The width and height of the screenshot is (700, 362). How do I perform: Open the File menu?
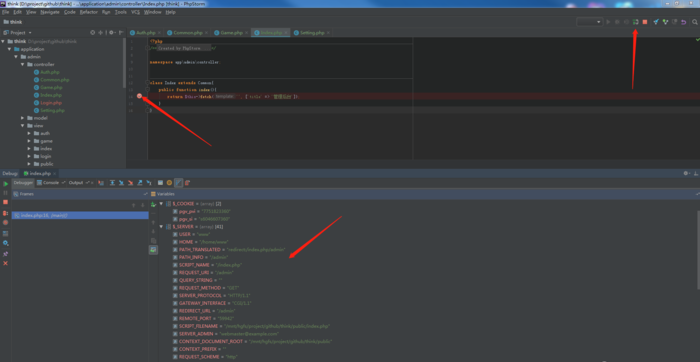[x=5, y=12]
